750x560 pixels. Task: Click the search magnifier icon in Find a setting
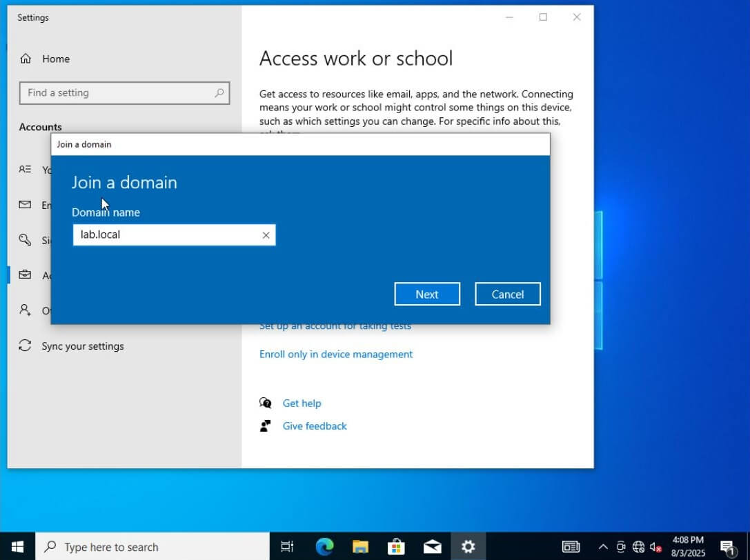(x=219, y=93)
